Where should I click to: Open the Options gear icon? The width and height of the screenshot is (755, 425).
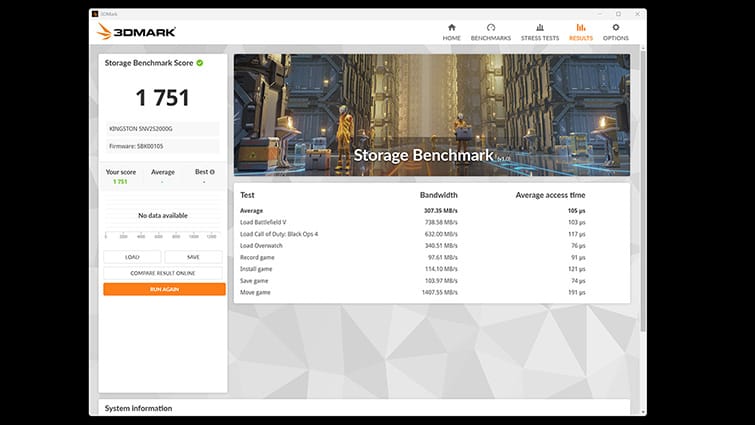(615, 27)
